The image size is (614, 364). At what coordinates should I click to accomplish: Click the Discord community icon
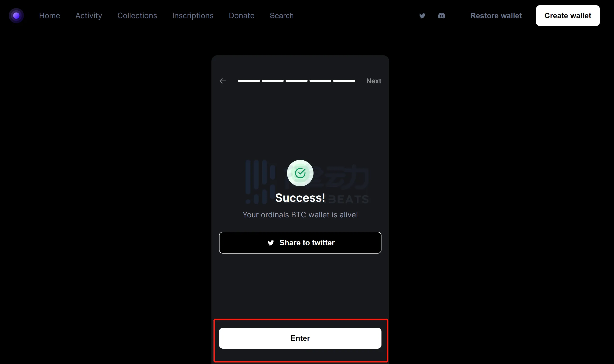(x=441, y=16)
